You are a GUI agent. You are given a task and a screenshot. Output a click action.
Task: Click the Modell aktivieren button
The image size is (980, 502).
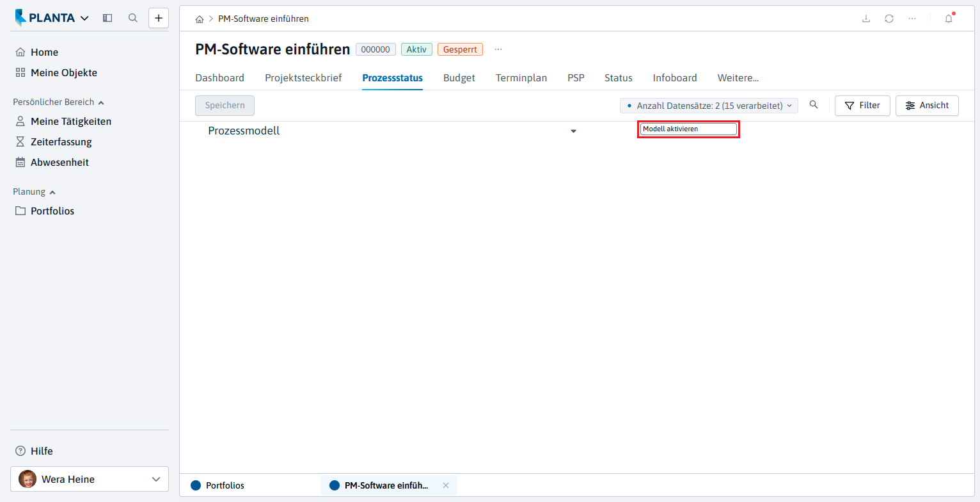tap(689, 129)
